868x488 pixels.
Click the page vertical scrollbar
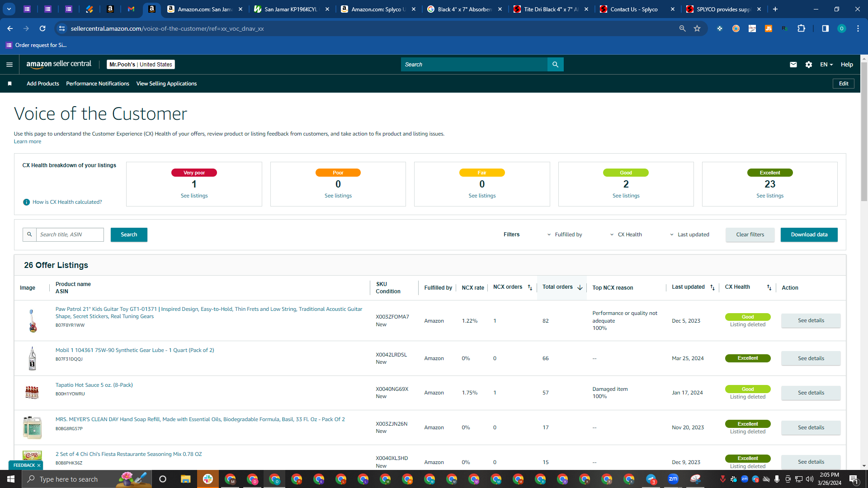tap(864, 131)
